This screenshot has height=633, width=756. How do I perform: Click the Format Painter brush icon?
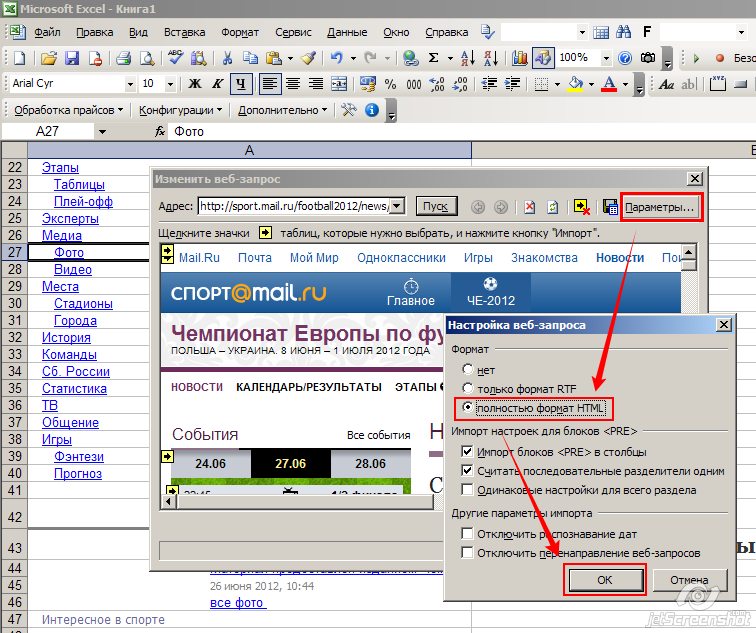point(308,58)
